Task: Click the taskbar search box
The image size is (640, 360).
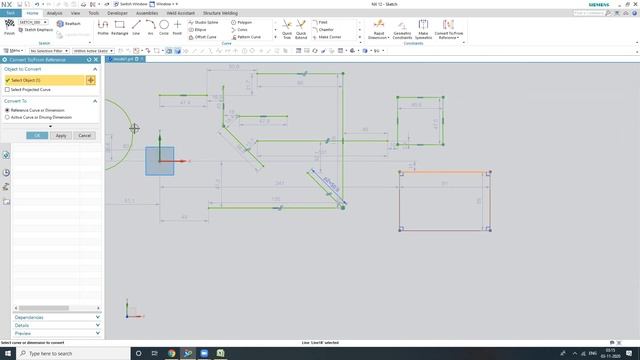Action: click(x=73, y=353)
